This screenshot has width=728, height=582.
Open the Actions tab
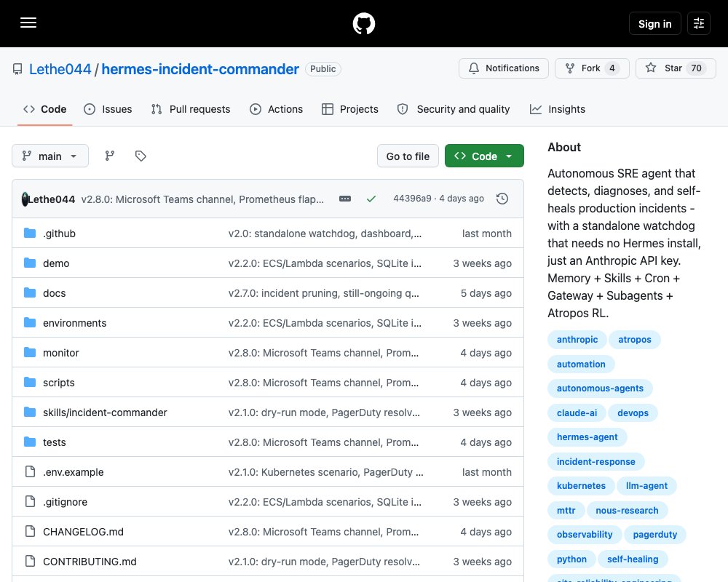click(x=276, y=109)
